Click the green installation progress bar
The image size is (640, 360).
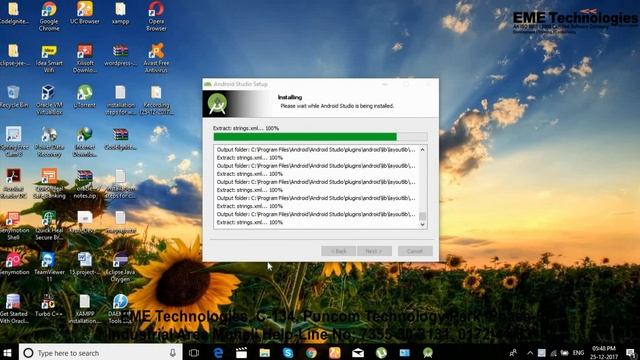click(x=305, y=137)
